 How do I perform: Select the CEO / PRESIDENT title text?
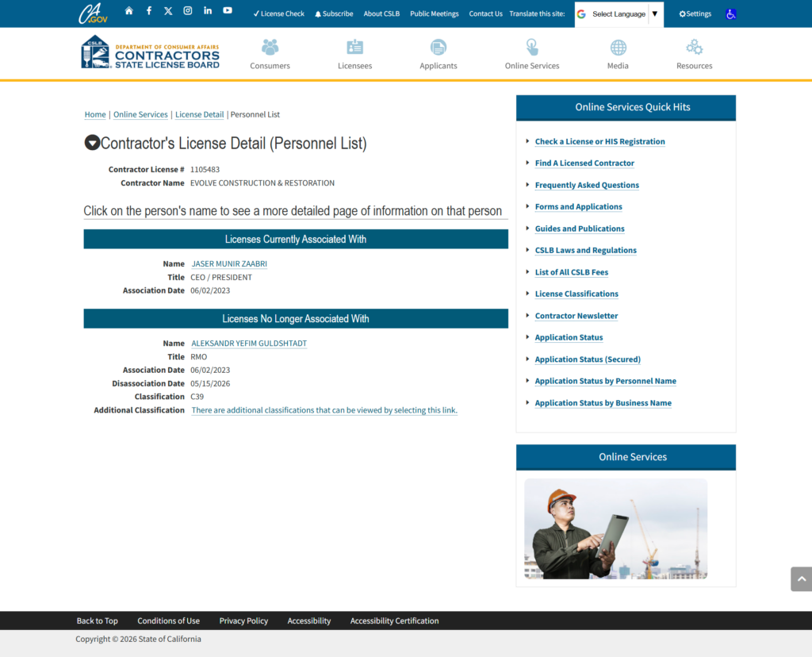[x=221, y=277]
